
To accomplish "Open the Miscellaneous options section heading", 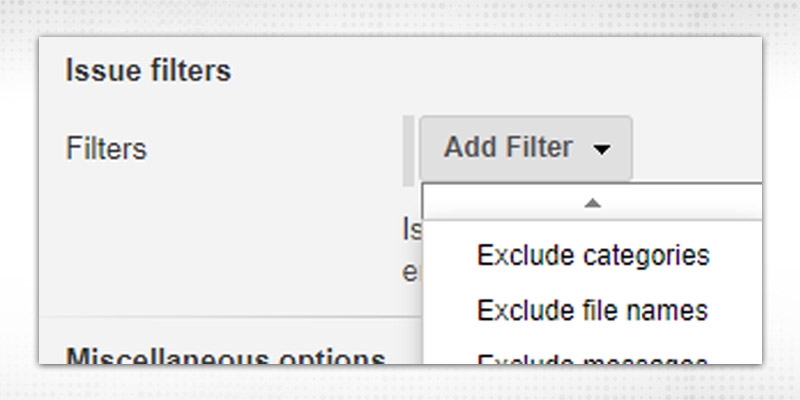I will pyautogui.click(x=225, y=356).
